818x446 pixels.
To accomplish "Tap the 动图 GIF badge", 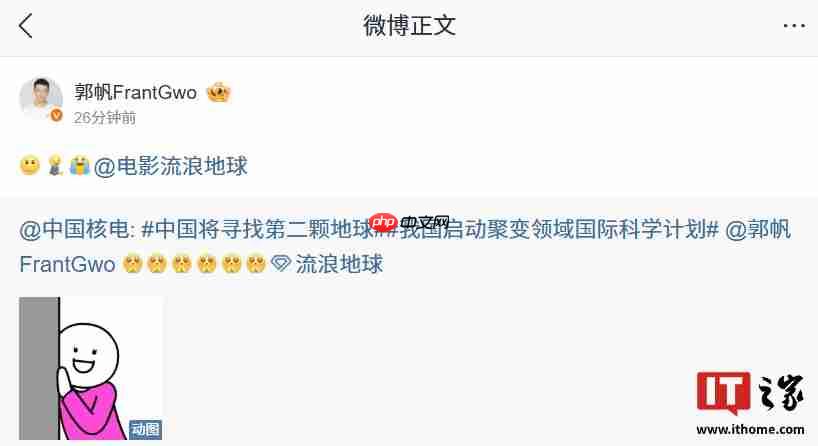I will tap(146, 429).
